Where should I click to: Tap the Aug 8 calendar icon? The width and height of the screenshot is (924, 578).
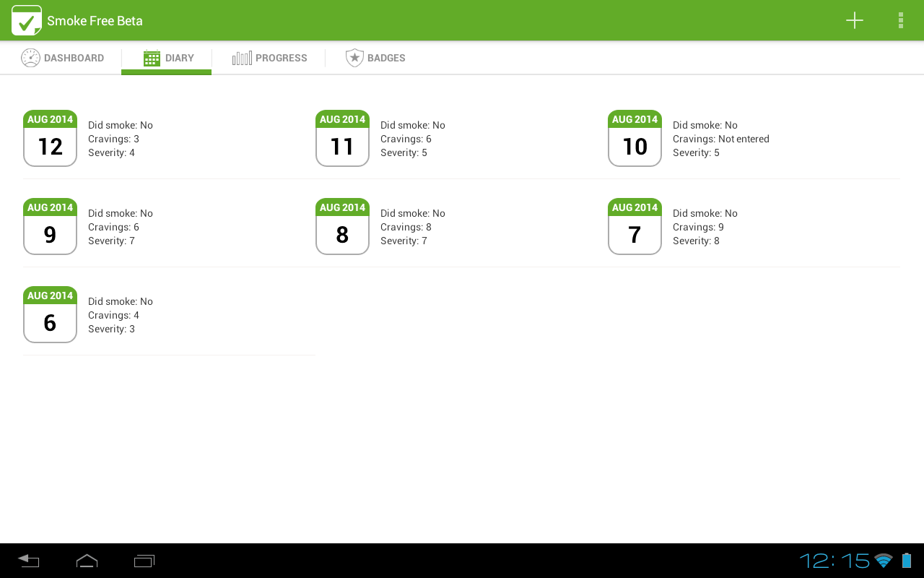[x=342, y=227]
